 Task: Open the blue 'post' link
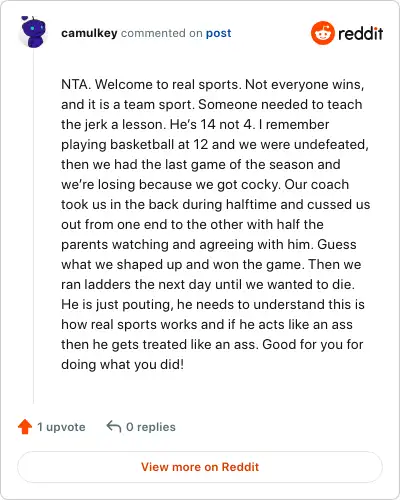218,33
